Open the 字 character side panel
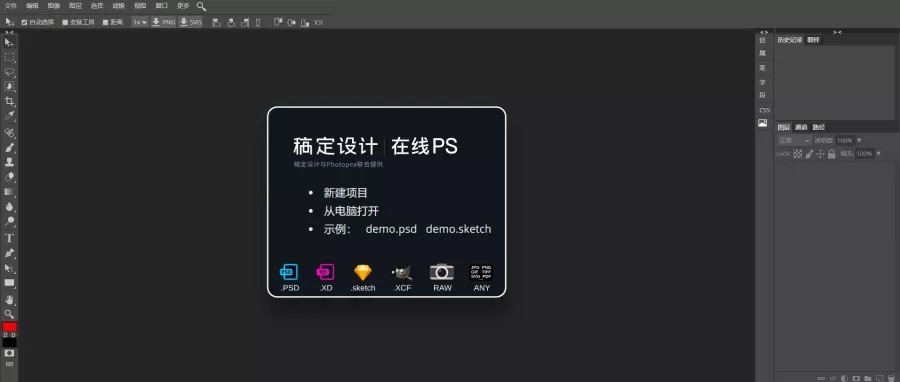900x382 pixels. (763, 82)
